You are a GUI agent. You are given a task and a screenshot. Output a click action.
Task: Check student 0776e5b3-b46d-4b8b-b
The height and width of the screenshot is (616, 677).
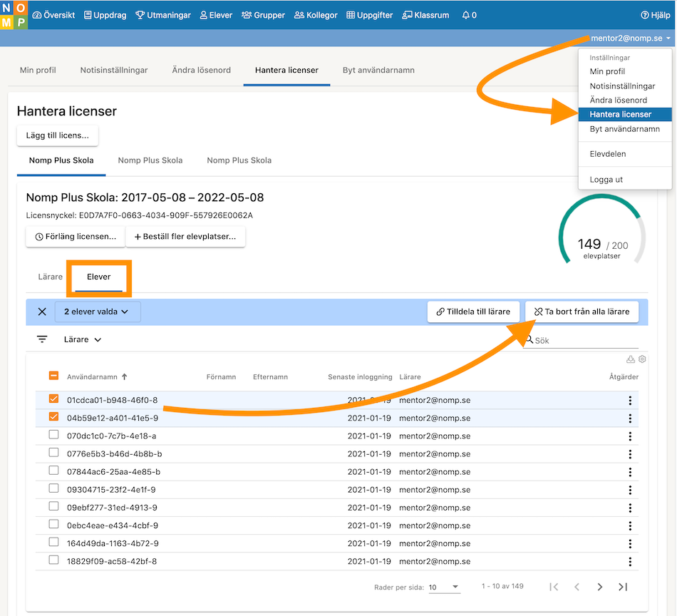53,452
